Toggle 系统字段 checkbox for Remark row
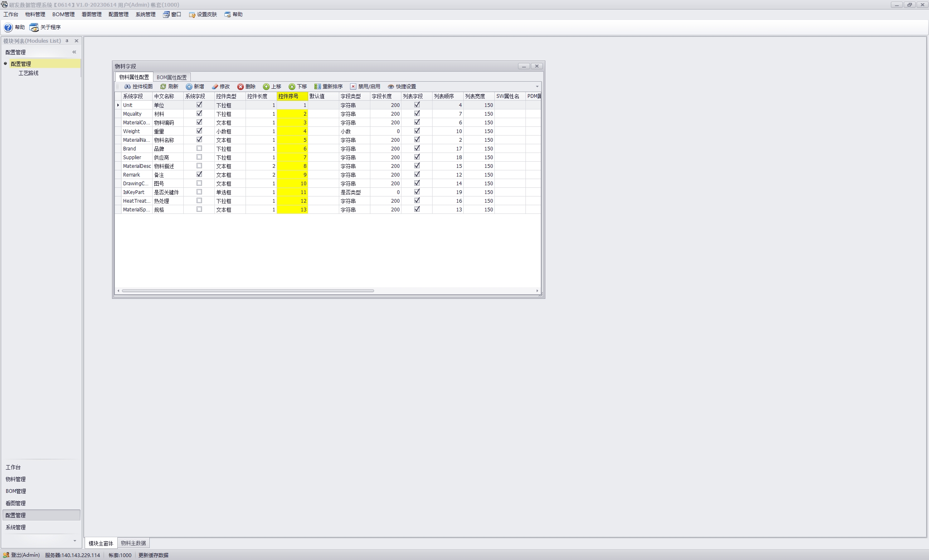 (x=199, y=175)
